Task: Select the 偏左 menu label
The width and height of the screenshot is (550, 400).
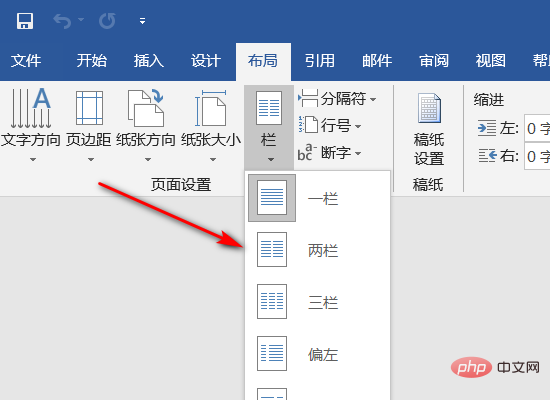Action: (x=323, y=355)
